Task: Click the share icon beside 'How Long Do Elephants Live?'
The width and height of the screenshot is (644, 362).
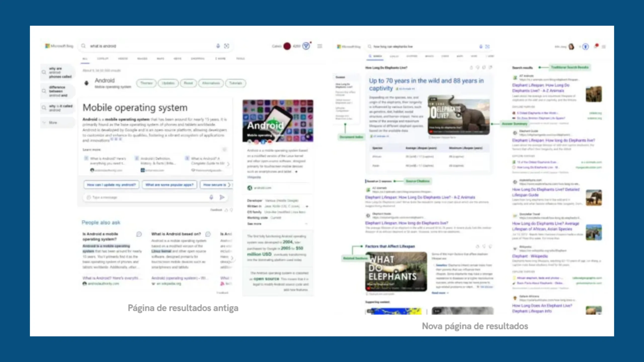Action: click(x=491, y=67)
